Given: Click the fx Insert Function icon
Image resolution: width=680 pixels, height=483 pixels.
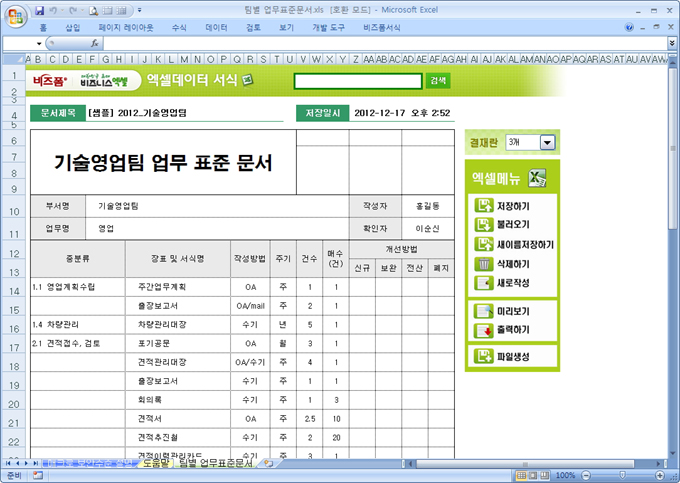Looking at the screenshot, I should (95, 43).
